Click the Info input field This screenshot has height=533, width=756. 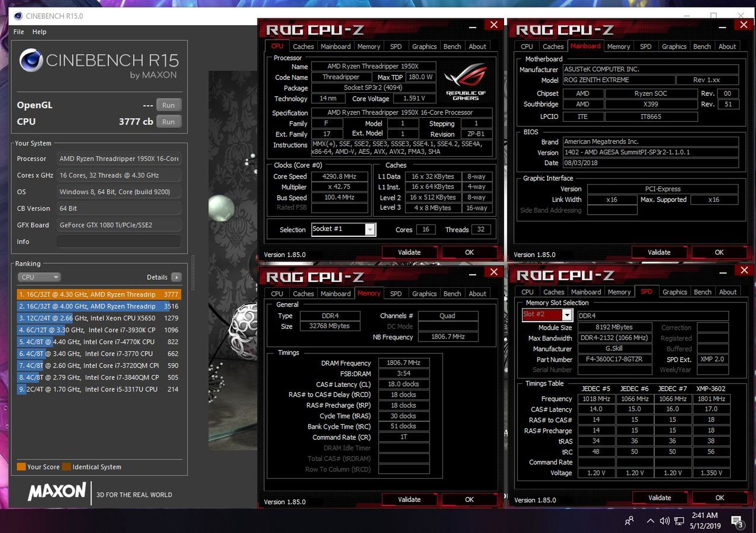119,241
